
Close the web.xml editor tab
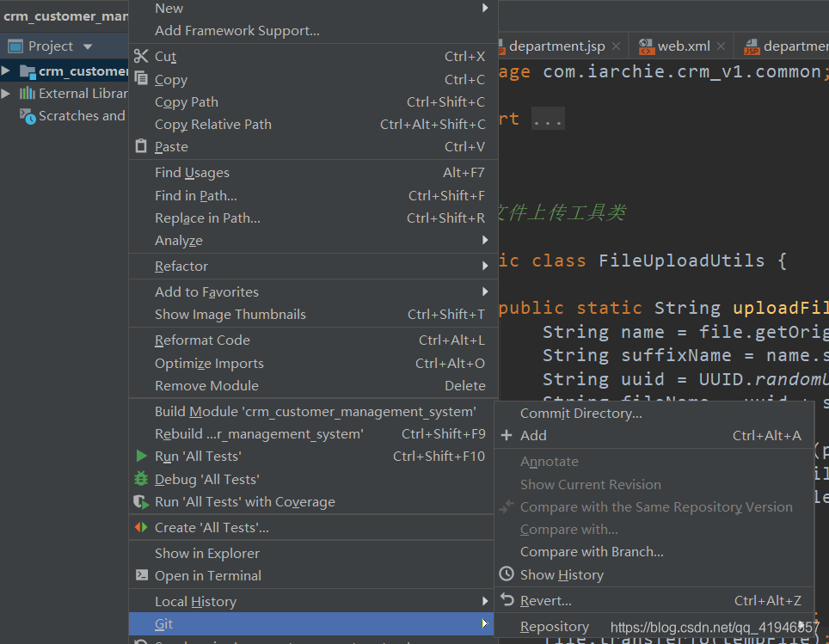pos(722,46)
